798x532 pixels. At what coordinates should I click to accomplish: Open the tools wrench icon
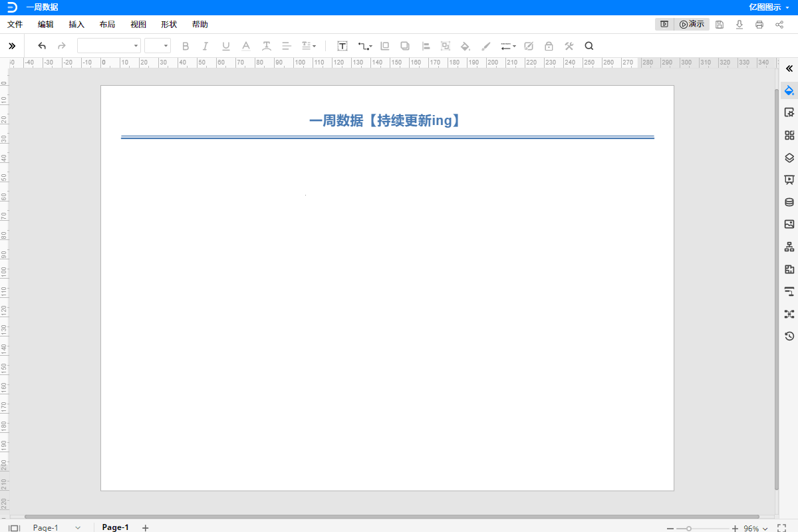569,46
